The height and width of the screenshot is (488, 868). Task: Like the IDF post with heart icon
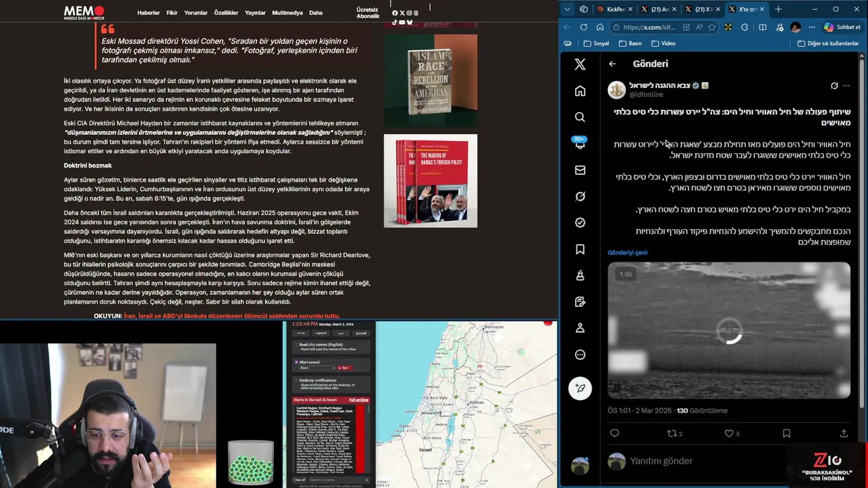[x=729, y=433]
